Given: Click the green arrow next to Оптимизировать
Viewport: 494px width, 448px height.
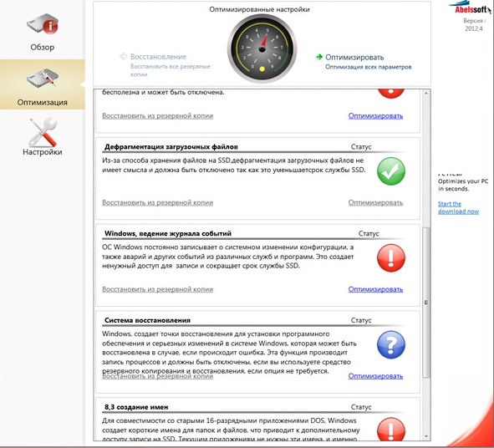Looking at the screenshot, I should tap(319, 57).
